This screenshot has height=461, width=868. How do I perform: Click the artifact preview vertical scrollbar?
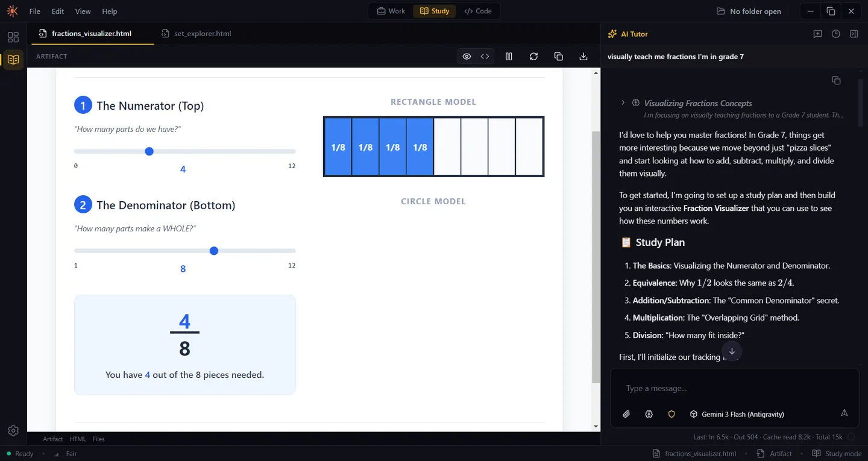click(x=596, y=257)
